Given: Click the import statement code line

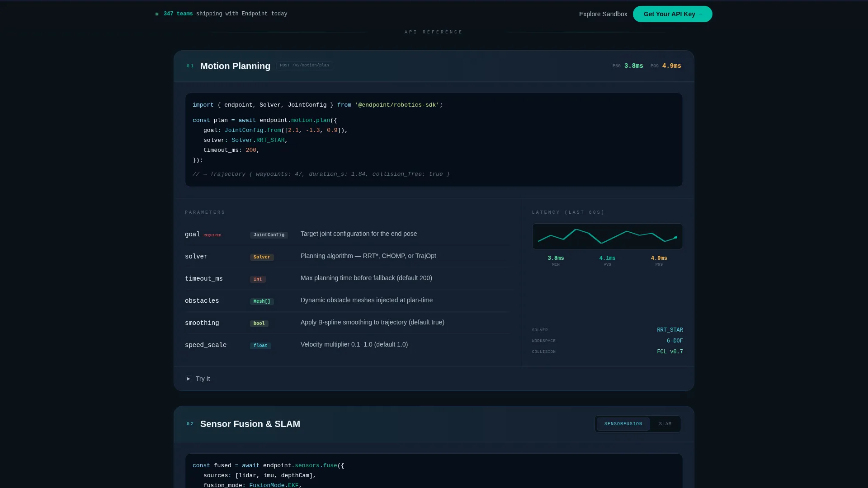Looking at the screenshot, I should (x=318, y=105).
